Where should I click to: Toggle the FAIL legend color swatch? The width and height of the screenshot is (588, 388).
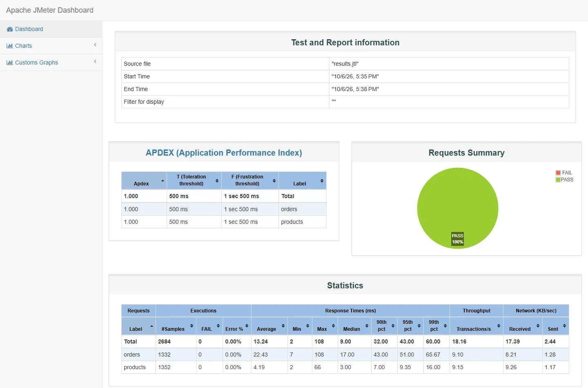point(558,173)
